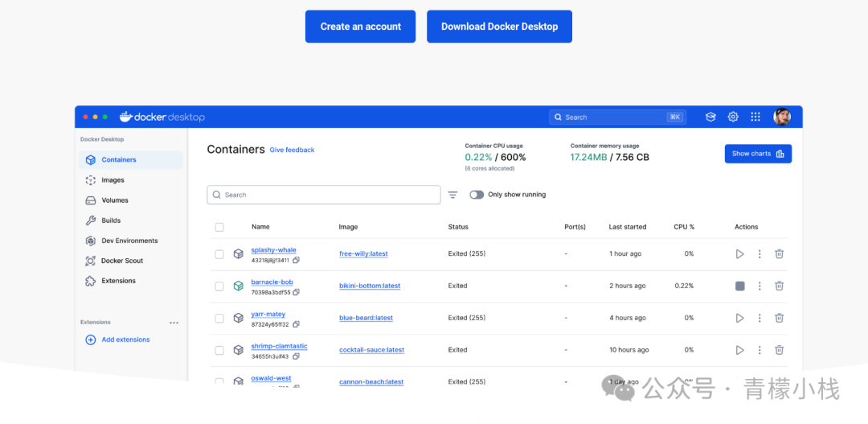Toggle Only show running switch
This screenshot has width=868, height=424.
pos(477,195)
